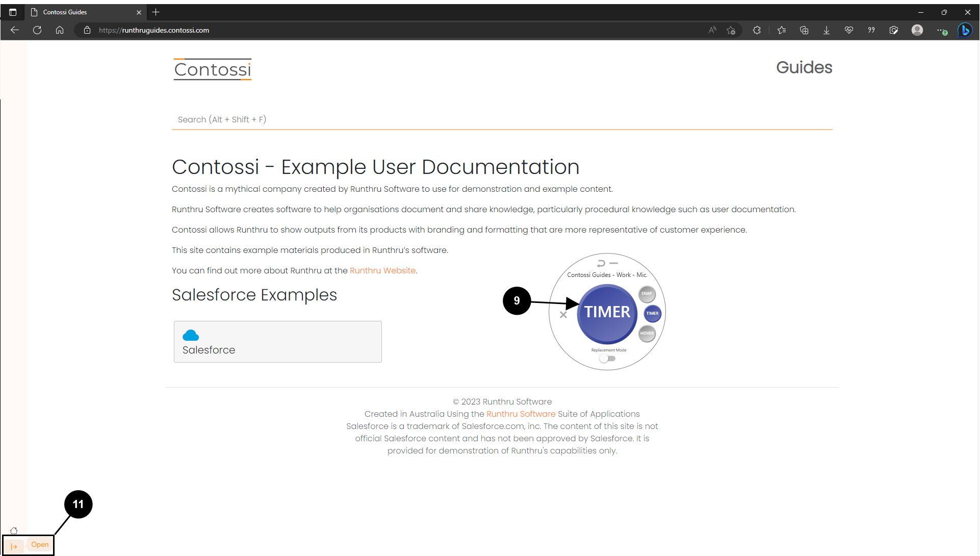980x556 pixels.
Task: Close the capture widget with X
Action: pyautogui.click(x=563, y=315)
